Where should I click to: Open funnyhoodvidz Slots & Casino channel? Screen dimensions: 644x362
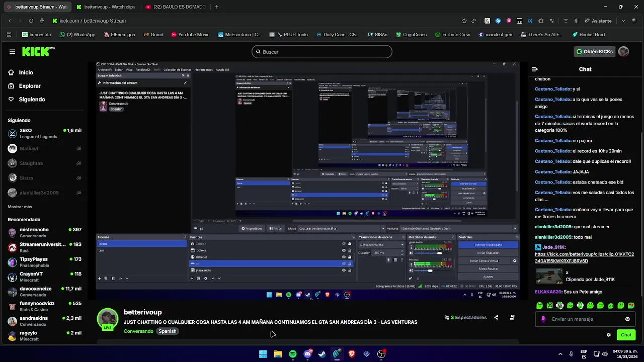(x=44, y=306)
